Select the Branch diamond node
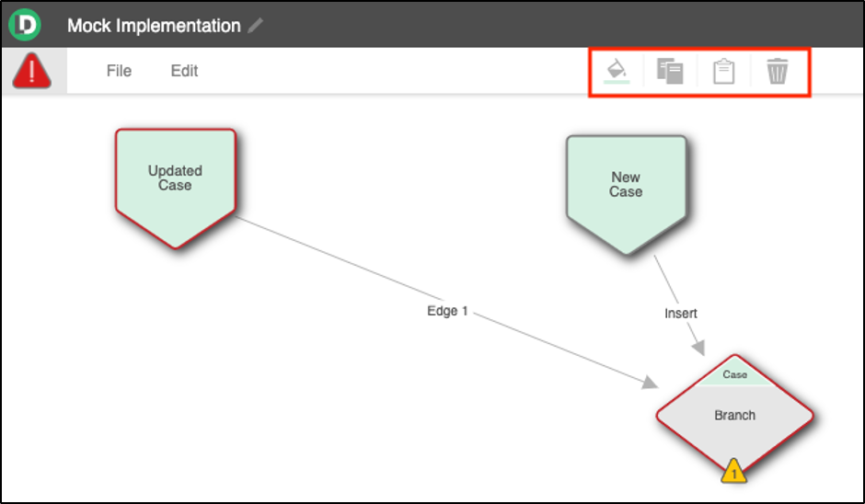Screen dimensions: 865x504 pos(734,415)
